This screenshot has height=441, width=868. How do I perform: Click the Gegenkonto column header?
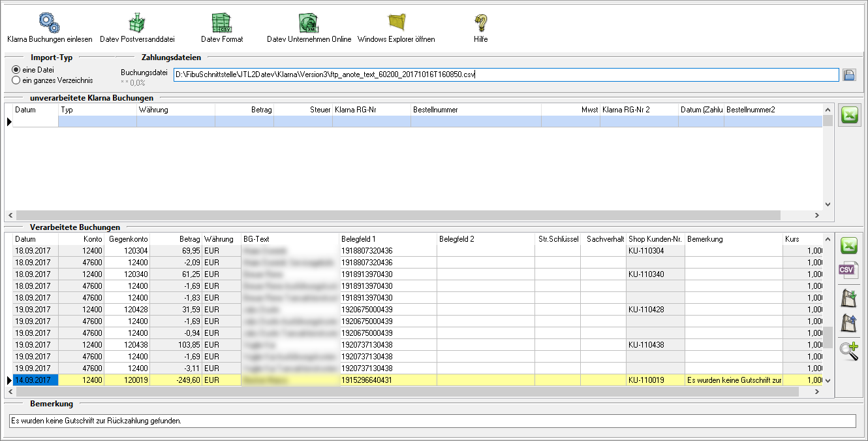pyautogui.click(x=127, y=239)
